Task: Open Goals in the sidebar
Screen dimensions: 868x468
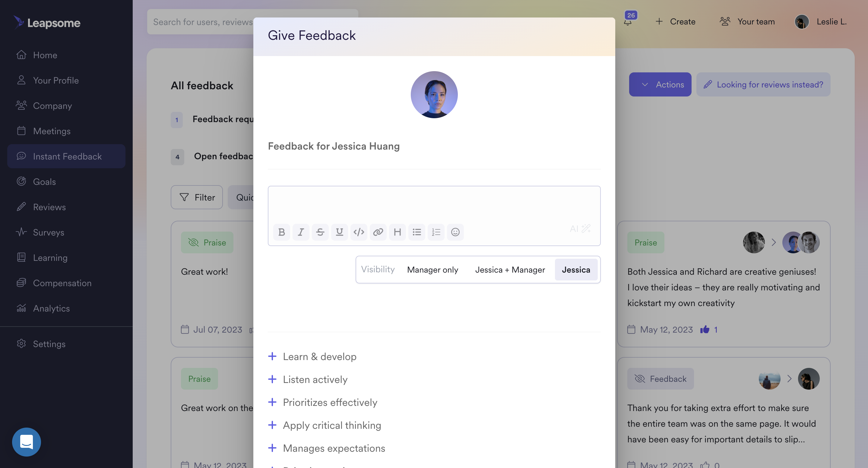Action: (44, 182)
